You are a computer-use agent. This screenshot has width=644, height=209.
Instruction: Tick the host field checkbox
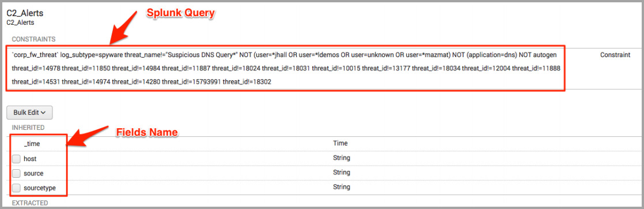point(16,158)
